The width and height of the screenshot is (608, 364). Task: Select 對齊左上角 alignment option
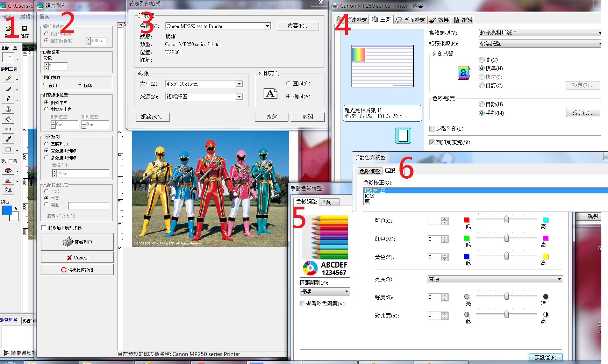point(46,109)
